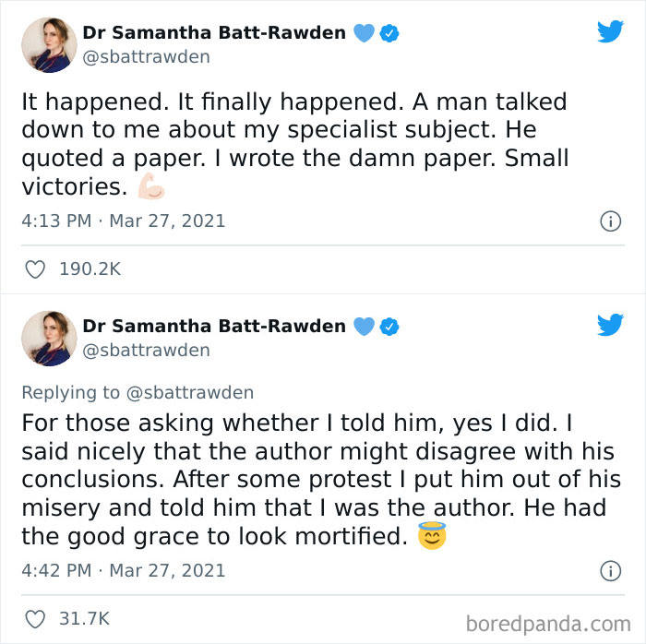Click the halo smiley emoji after "mortified."
Viewport: 646px width, 644px height.
click(x=432, y=536)
